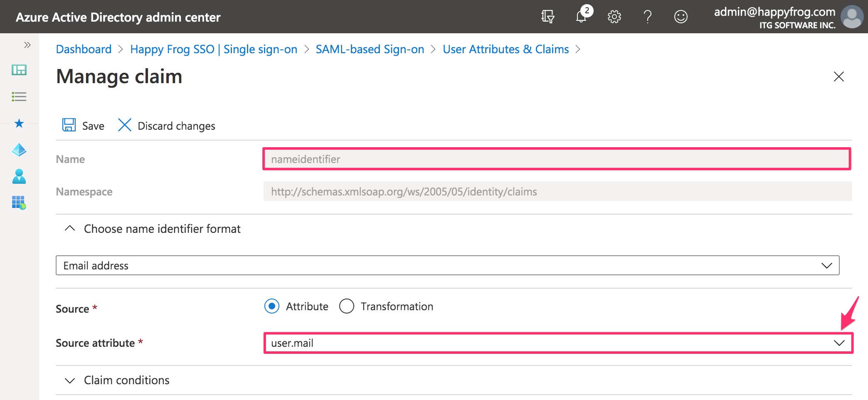This screenshot has width=868, height=400.
Task: Select the Enterprise applications sidebar icon
Action: [19, 203]
